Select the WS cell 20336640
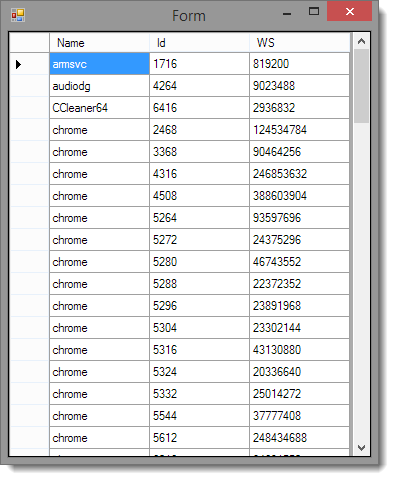 [x=299, y=372]
